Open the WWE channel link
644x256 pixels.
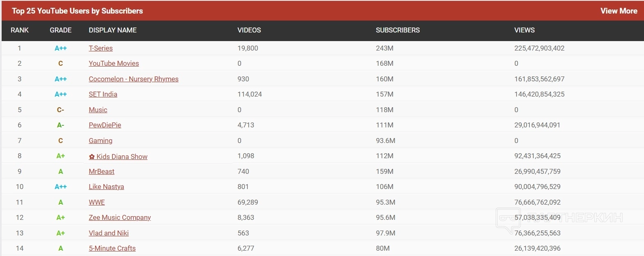coord(97,202)
